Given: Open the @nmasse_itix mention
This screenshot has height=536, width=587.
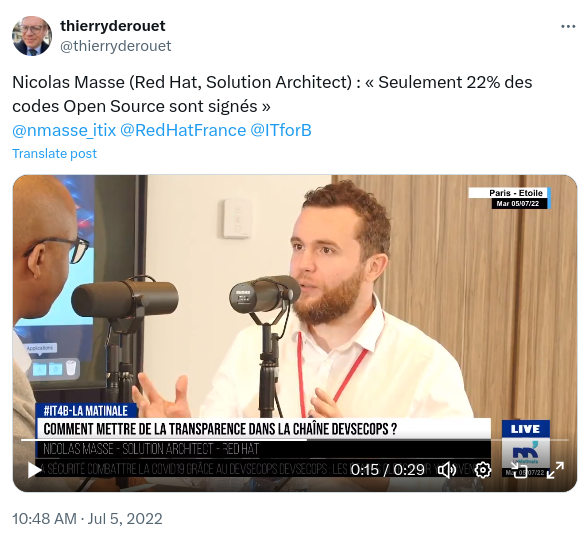Looking at the screenshot, I should pyautogui.click(x=64, y=130).
